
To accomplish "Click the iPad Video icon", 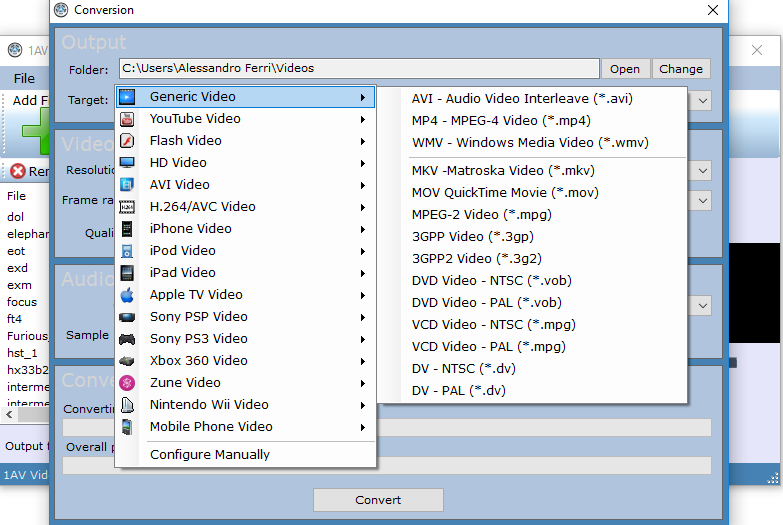I will click(127, 273).
